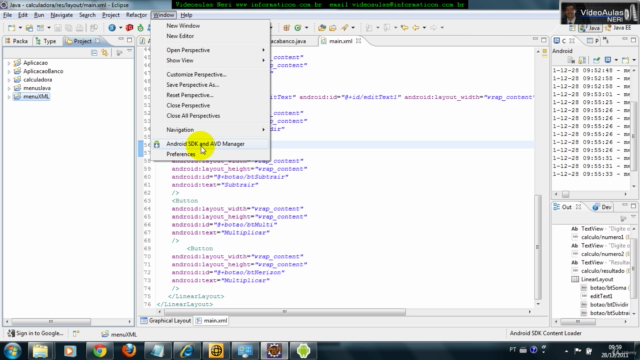Choose Customize Perspective... option
The height and width of the screenshot is (360, 640).
tap(196, 74)
